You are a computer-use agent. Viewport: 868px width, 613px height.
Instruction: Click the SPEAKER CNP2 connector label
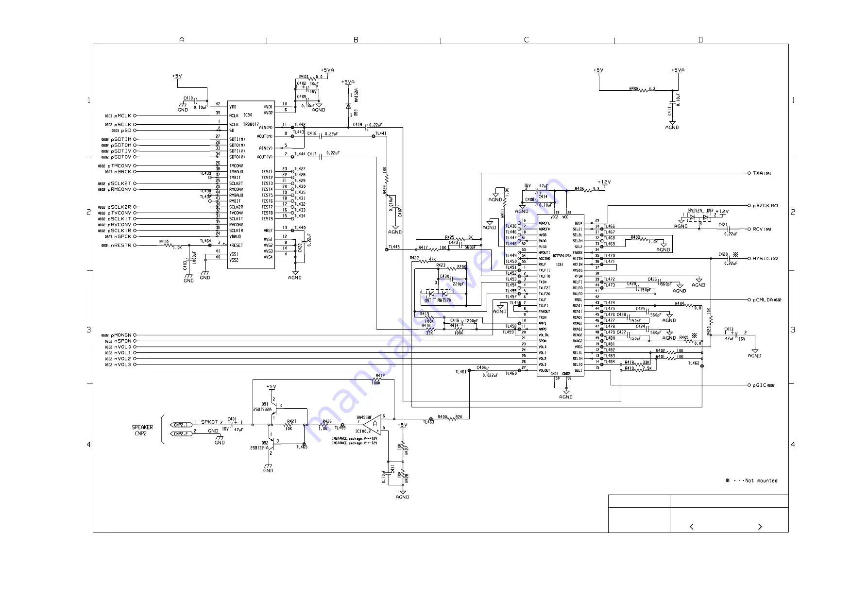[x=142, y=431]
